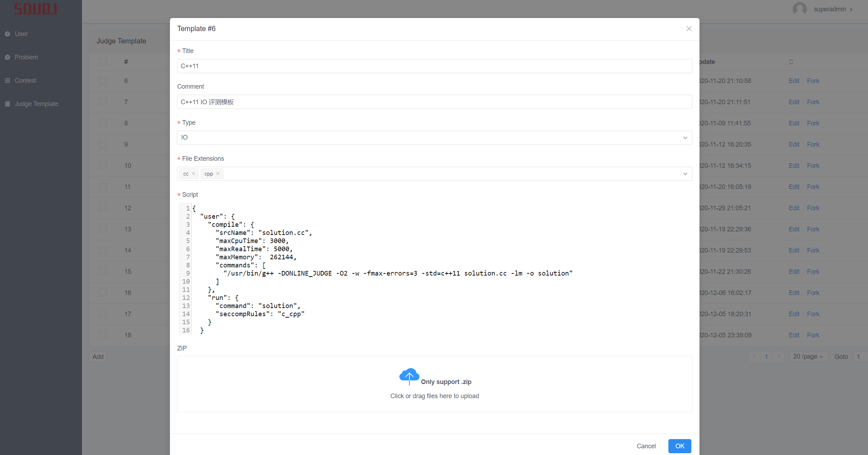Image resolution: width=868 pixels, height=455 pixels.
Task: Click the Add button below the table
Action: [x=98, y=357]
